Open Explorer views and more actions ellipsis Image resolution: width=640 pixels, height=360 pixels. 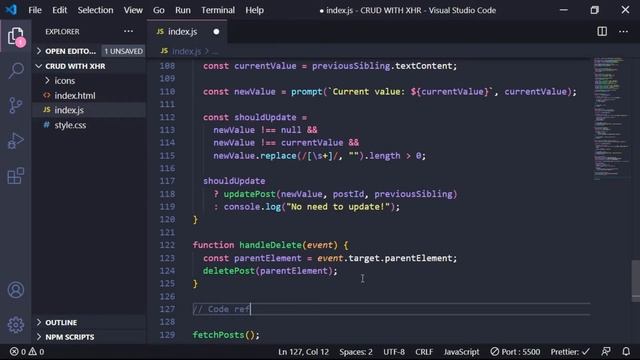coord(128,31)
